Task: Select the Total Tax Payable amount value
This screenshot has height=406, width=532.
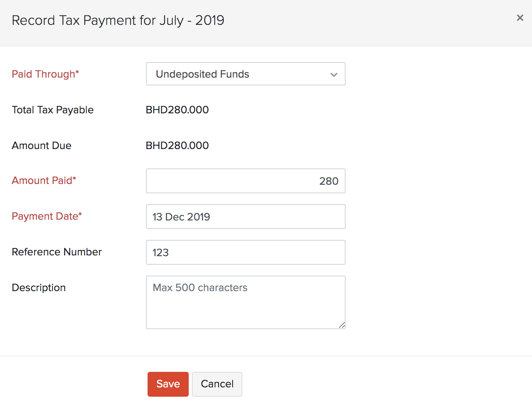Action: click(x=177, y=110)
